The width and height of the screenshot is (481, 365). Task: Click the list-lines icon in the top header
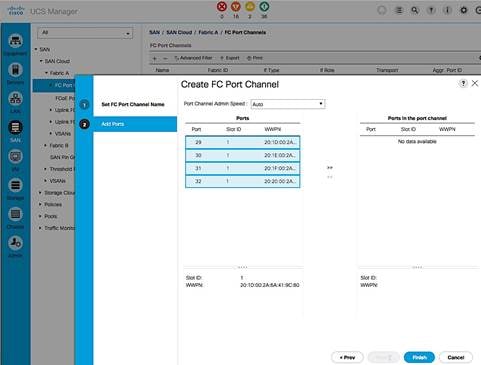[398, 10]
